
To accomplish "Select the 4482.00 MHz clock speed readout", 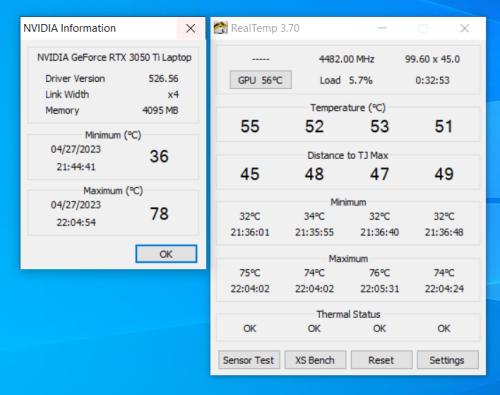I will tap(347, 59).
